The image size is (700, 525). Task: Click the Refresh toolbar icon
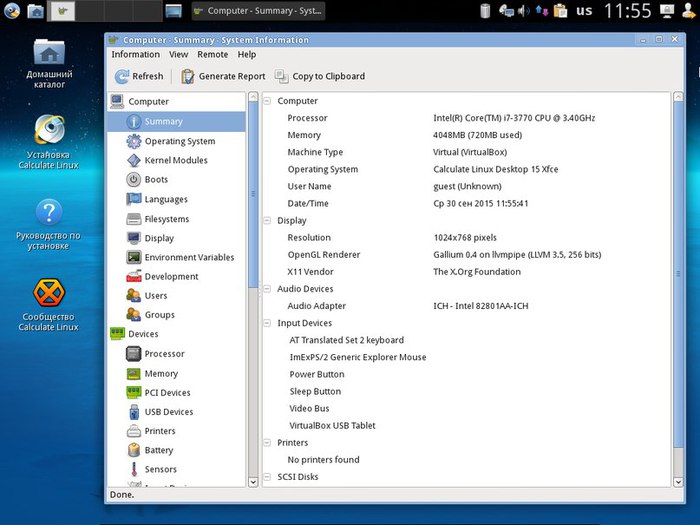click(x=122, y=76)
